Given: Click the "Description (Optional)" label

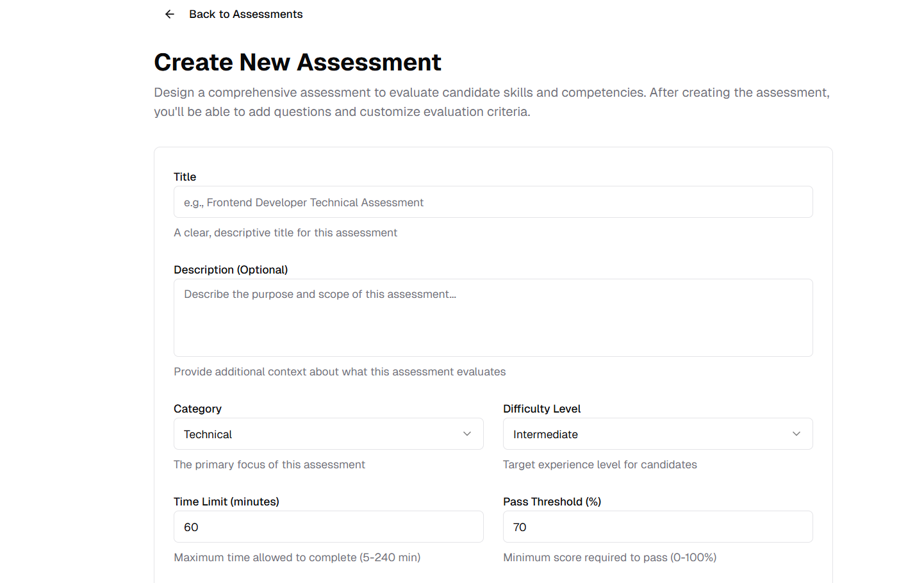Looking at the screenshot, I should coord(231,270).
